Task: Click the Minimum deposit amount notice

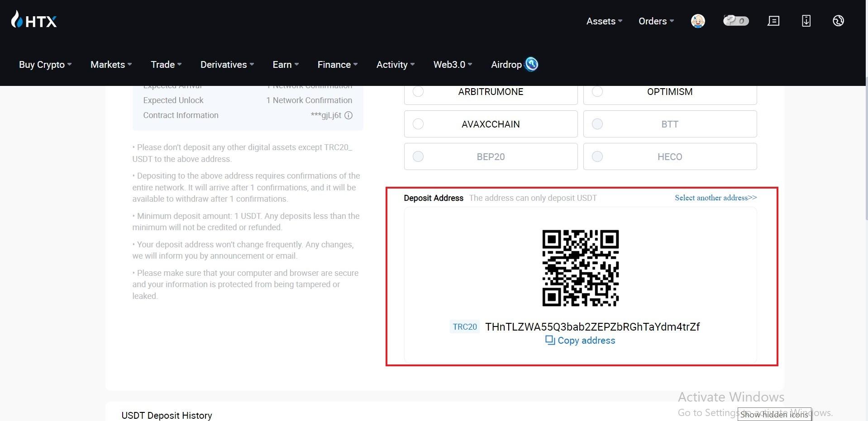Action: point(246,222)
